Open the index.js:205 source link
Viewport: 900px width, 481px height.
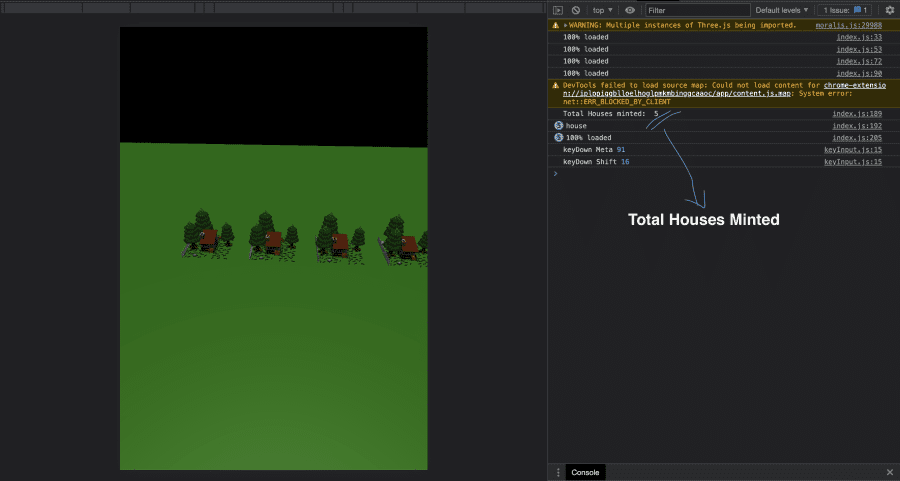pyautogui.click(x=857, y=138)
